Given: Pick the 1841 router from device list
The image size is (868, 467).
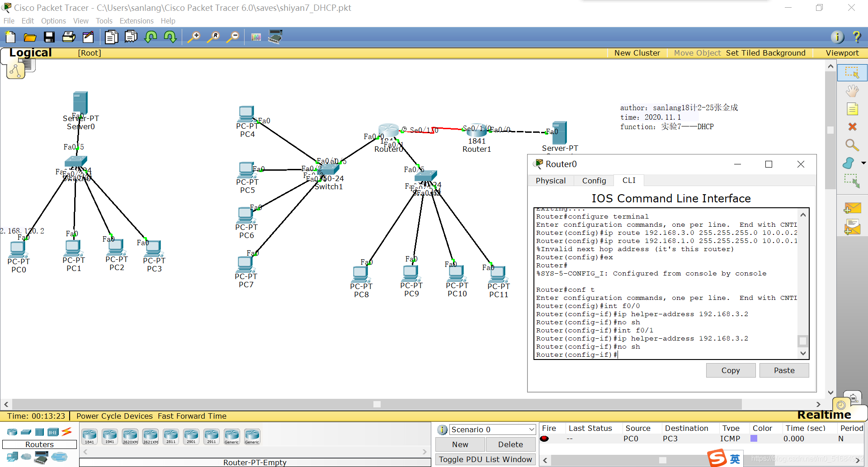Looking at the screenshot, I should tap(90, 436).
